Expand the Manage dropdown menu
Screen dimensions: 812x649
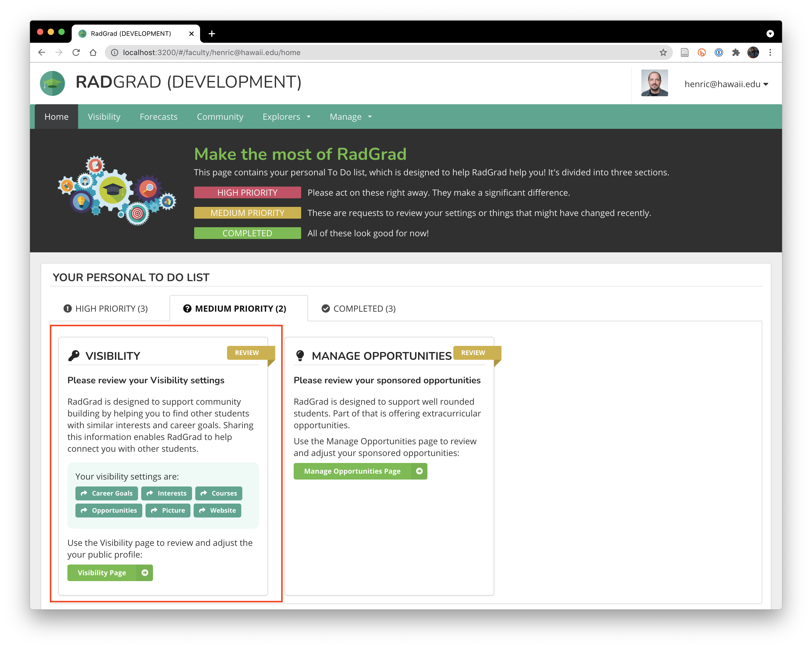[351, 117]
